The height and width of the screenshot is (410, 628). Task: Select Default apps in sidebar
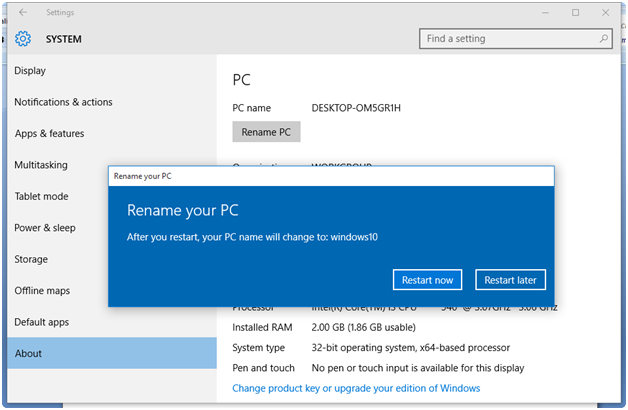coord(42,322)
